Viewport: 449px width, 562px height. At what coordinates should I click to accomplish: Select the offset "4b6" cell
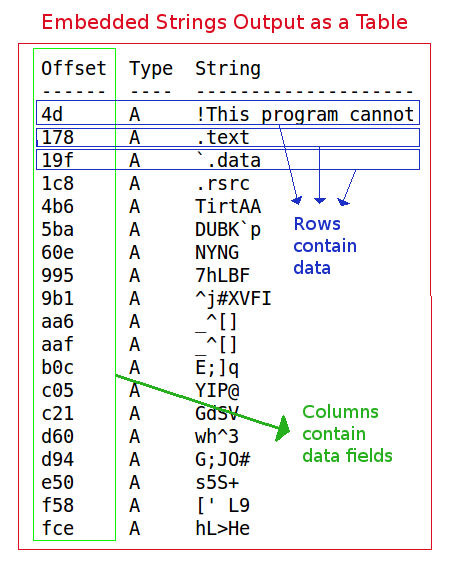[x=57, y=206]
